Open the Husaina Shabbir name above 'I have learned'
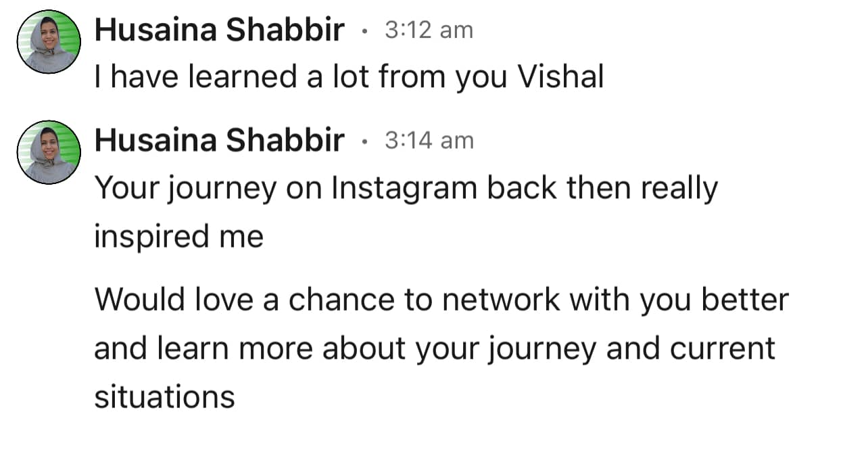Viewport: 868px width, 454px height. tap(219, 30)
